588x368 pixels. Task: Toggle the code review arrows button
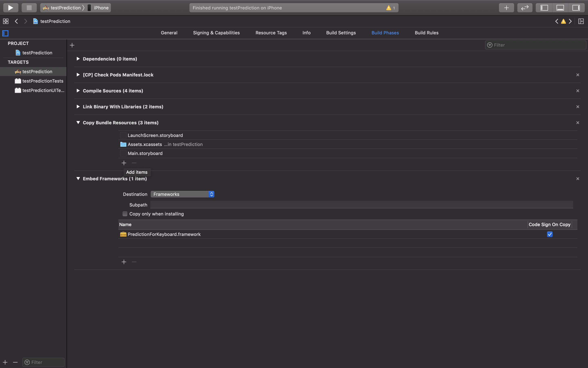pos(525,8)
